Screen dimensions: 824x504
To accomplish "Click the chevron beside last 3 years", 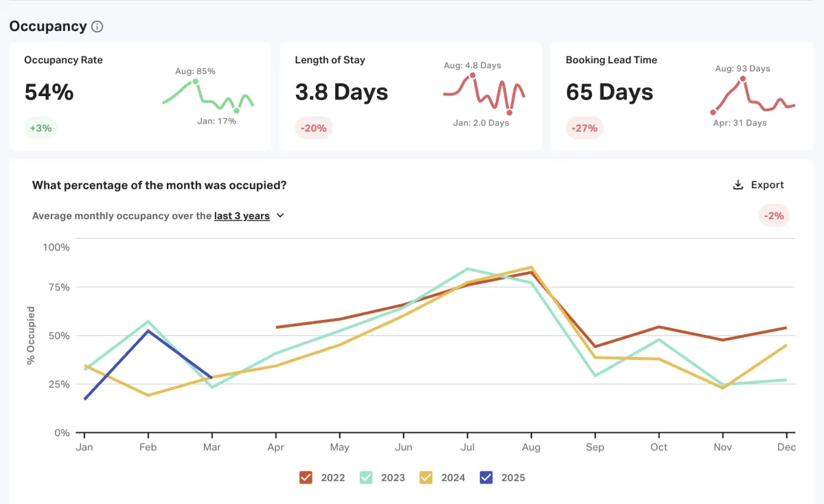I will click(x=280, y=216).
